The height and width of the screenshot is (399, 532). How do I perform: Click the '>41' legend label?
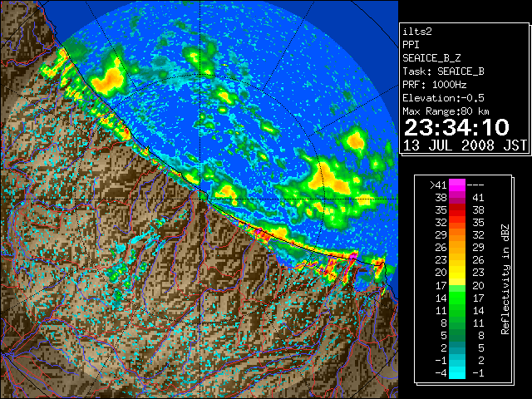point(438,185)
